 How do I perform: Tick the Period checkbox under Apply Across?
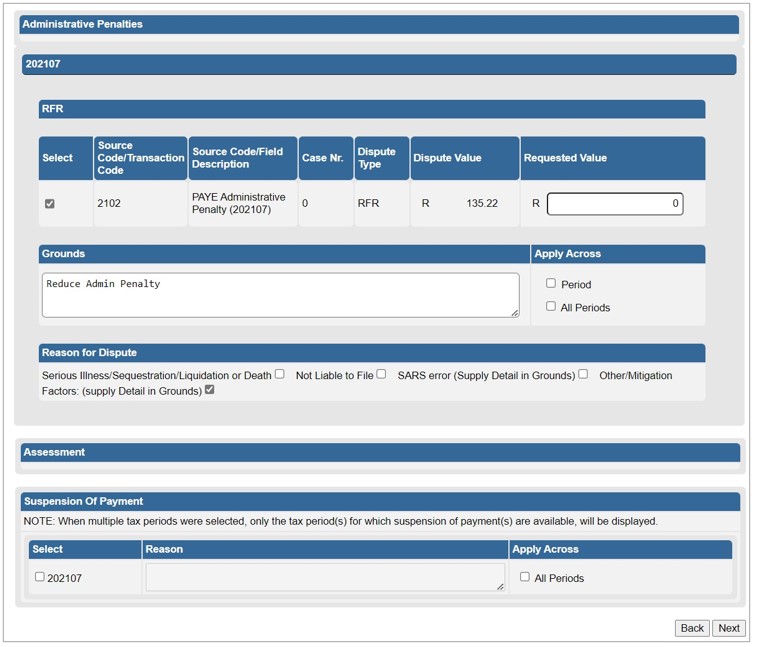click(551, 283)
